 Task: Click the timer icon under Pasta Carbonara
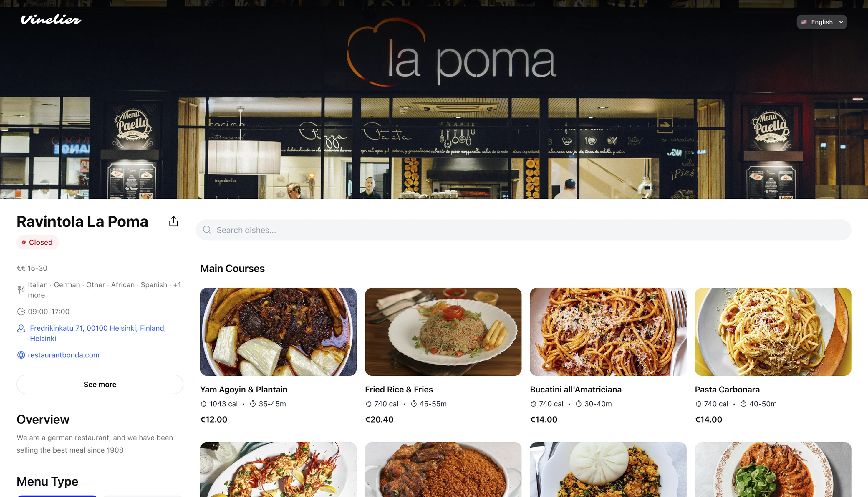coord(743,404)
